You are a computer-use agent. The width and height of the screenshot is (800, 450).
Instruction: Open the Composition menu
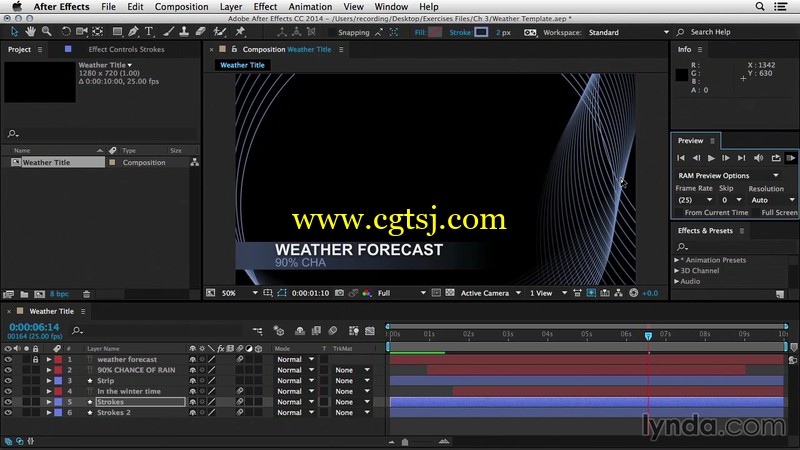181,7
